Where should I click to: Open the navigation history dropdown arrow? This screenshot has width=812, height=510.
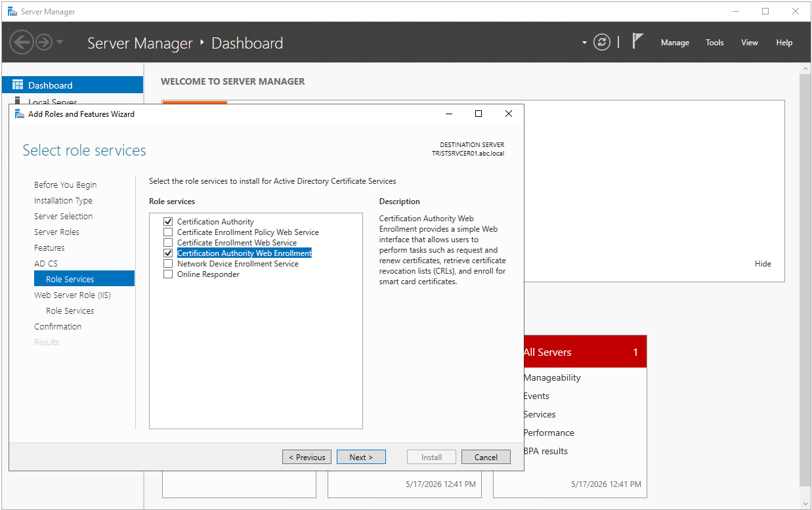point(60,43)
